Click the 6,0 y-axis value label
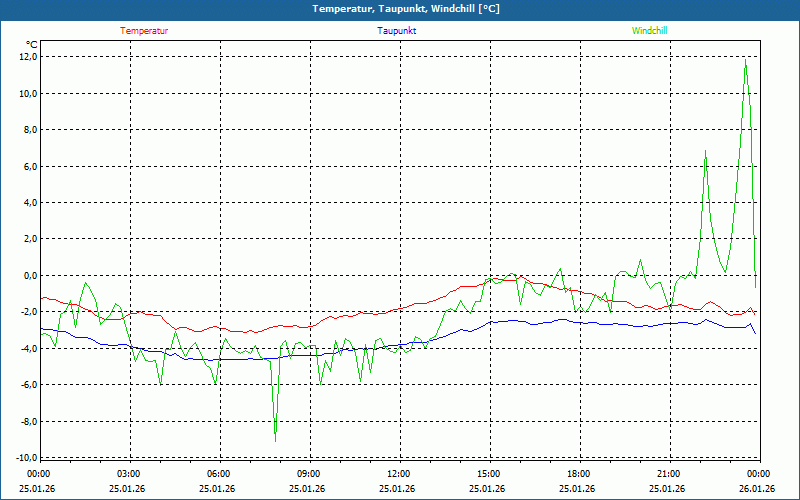The image size is (800, 500). tap(29, 166)
